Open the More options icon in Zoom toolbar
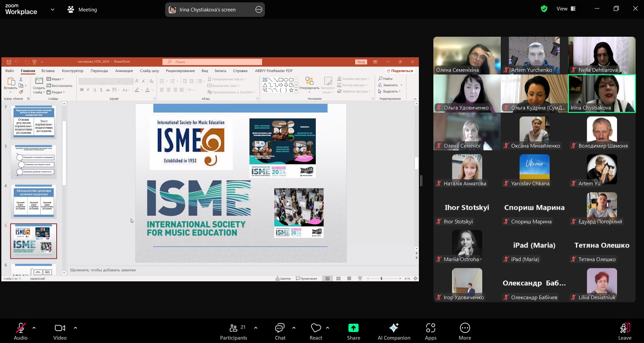This screenshot has height=343, width=644. [465, 328]
